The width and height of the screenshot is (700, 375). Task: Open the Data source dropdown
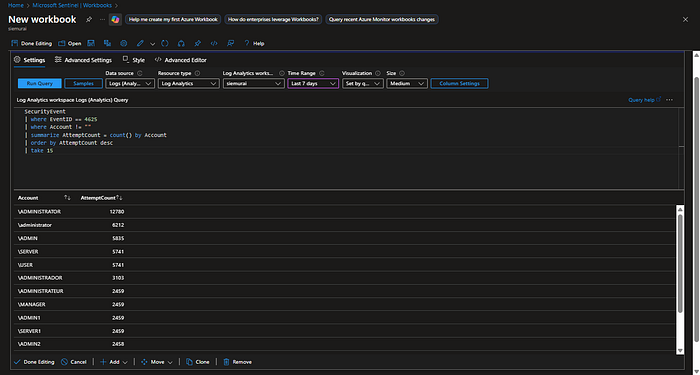(130, 83)
